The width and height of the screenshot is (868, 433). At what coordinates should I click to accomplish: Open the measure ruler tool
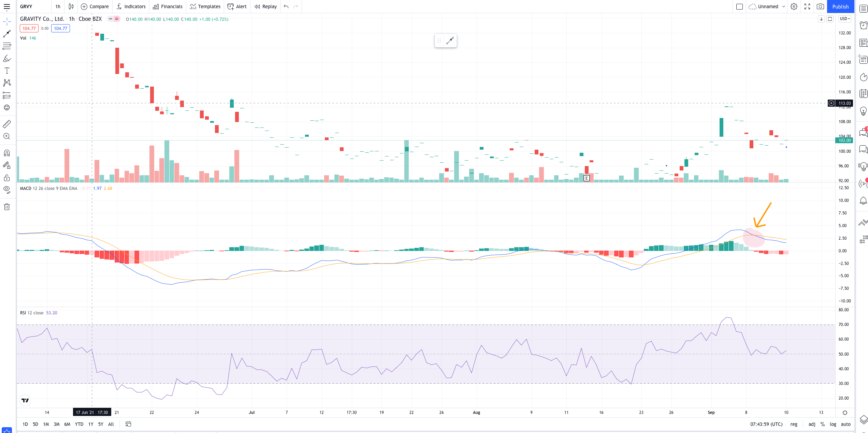click(x=7, y=124)
